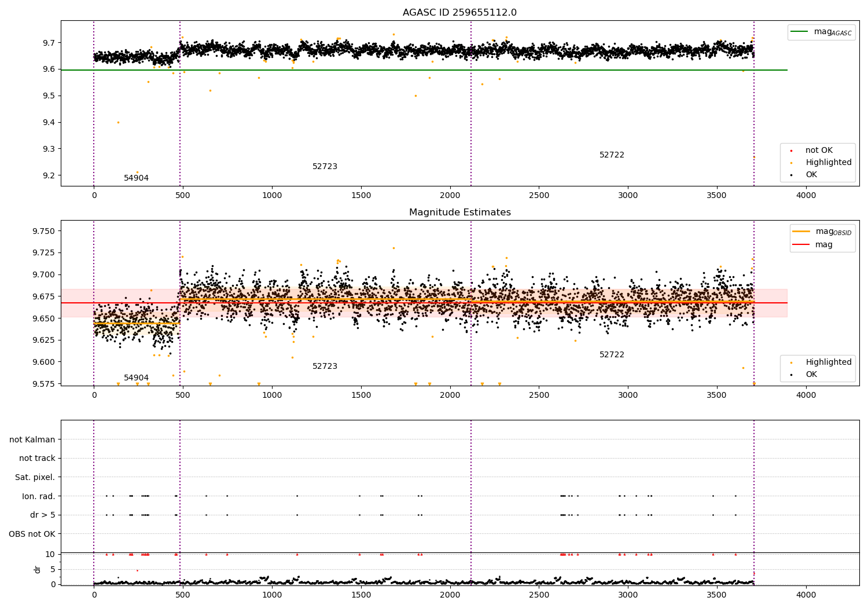Screen dimensions: 868x608
Task: Click the "not Kalman" row label
Action: click(32, 440)
